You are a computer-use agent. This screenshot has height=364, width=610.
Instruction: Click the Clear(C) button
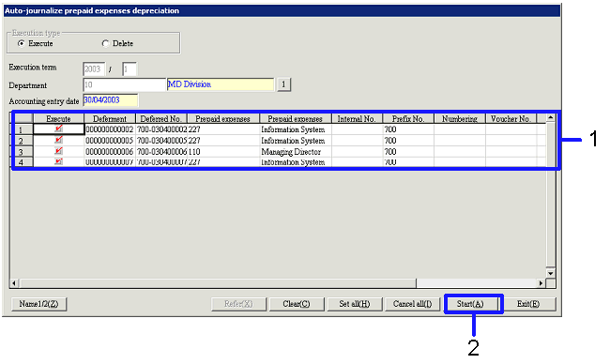pos(297,304)
